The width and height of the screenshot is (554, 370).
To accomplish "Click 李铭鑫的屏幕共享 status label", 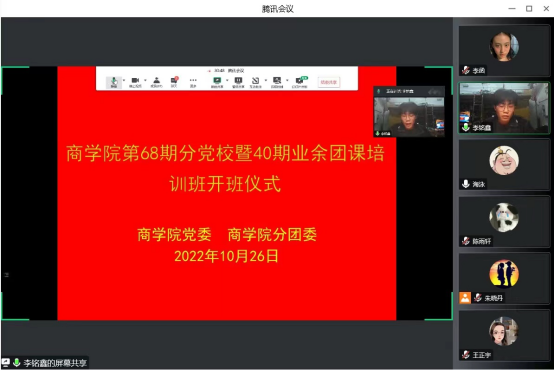I will (55, 363).
